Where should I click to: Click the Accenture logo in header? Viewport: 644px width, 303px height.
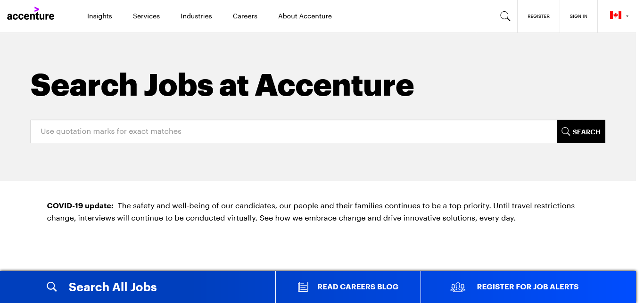[31, 15]
